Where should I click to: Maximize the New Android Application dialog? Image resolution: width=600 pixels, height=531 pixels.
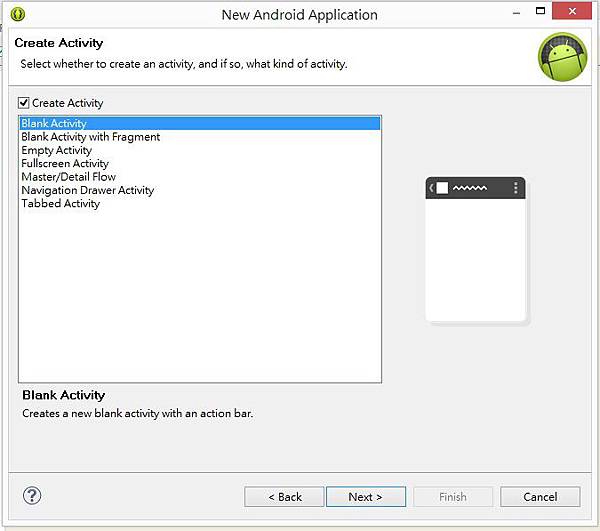[540, 11]
